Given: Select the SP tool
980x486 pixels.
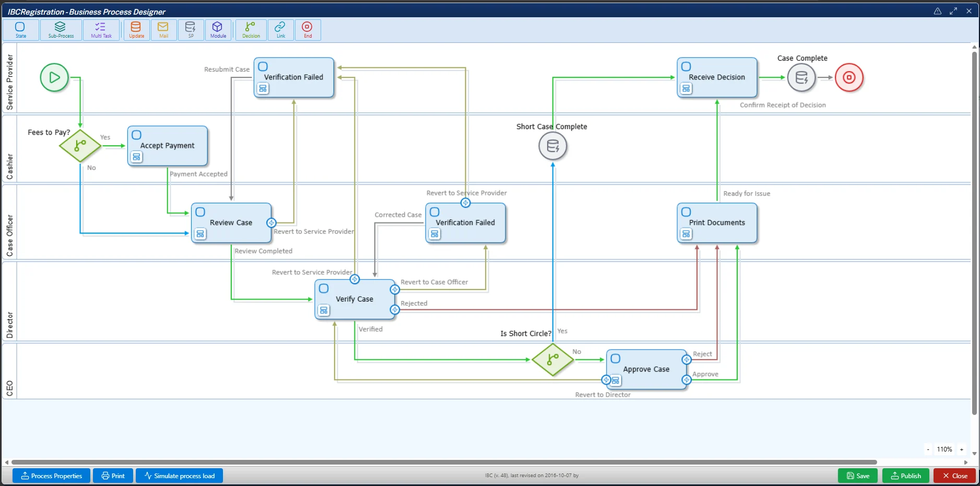Looking at the screenshot, I should click(191, 30).
